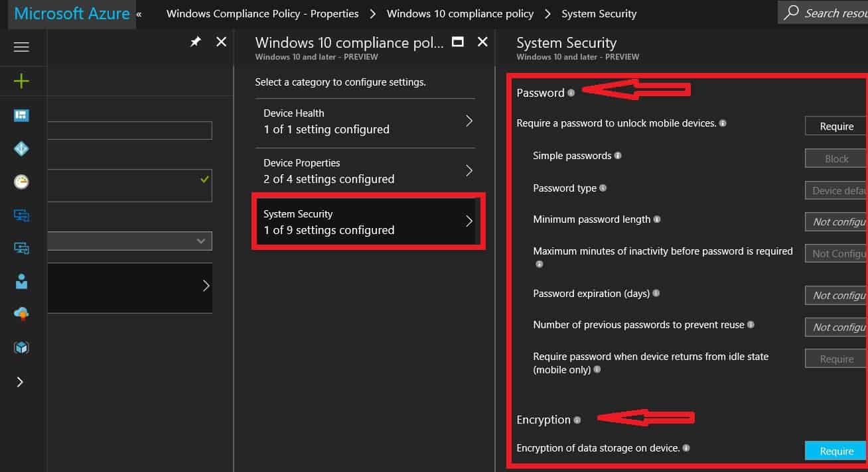Open the Dashboard sidebar icon
Image resolution: width=868 pixels, height=472 pixels.
tap(21, 116)
